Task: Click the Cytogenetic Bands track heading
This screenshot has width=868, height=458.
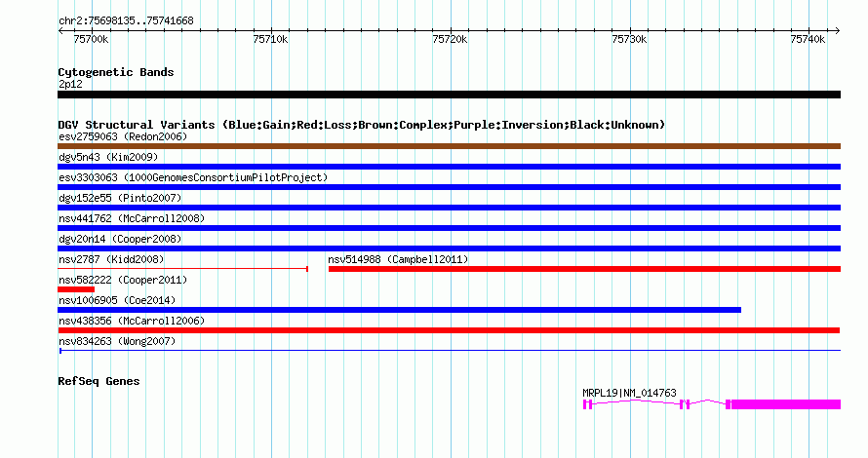Action: pyautogui.click(x=116, y=72)
